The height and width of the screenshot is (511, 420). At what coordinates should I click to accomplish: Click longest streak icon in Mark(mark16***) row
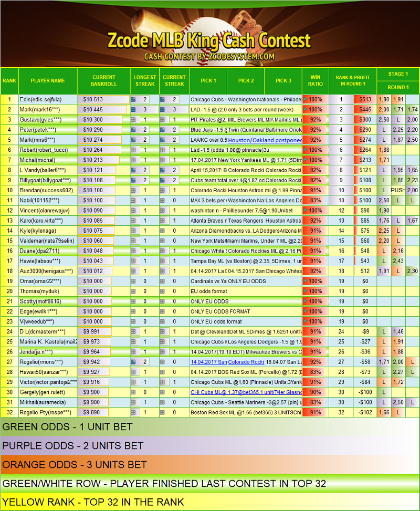(133, 109)
